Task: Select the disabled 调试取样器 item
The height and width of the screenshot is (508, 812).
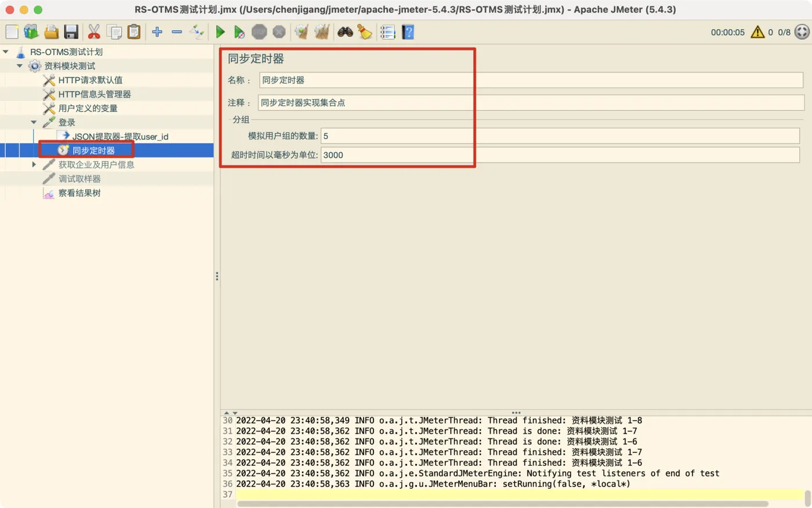Action: pyautogui.click(x=79, y=179)
